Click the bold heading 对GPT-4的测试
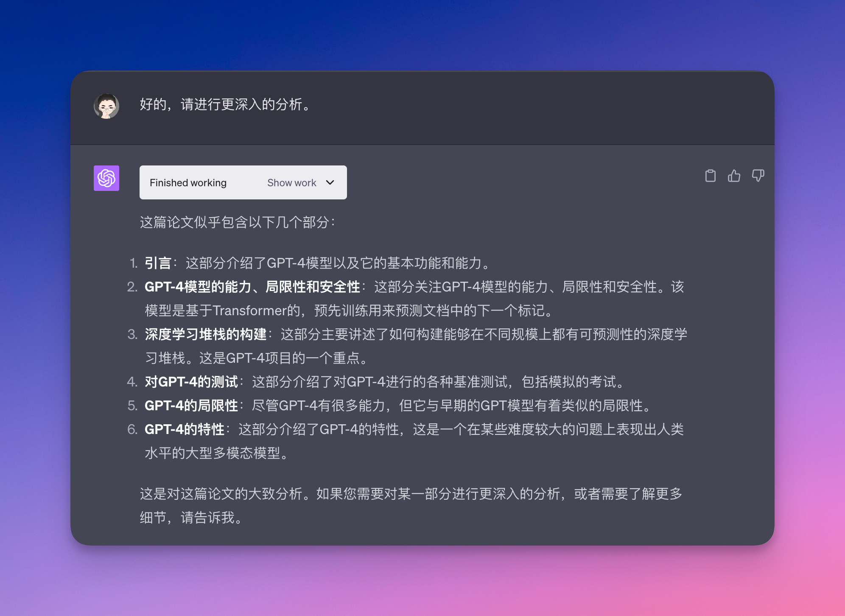 [191, 382]
